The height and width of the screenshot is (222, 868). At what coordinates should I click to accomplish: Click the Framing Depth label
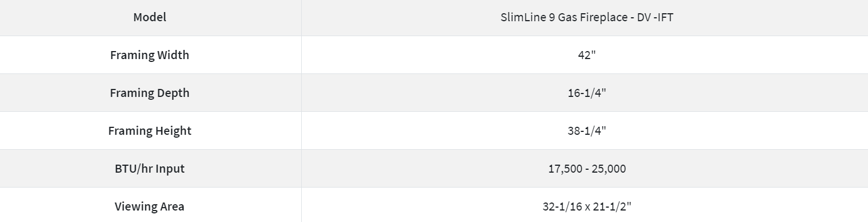click(150, 93)
